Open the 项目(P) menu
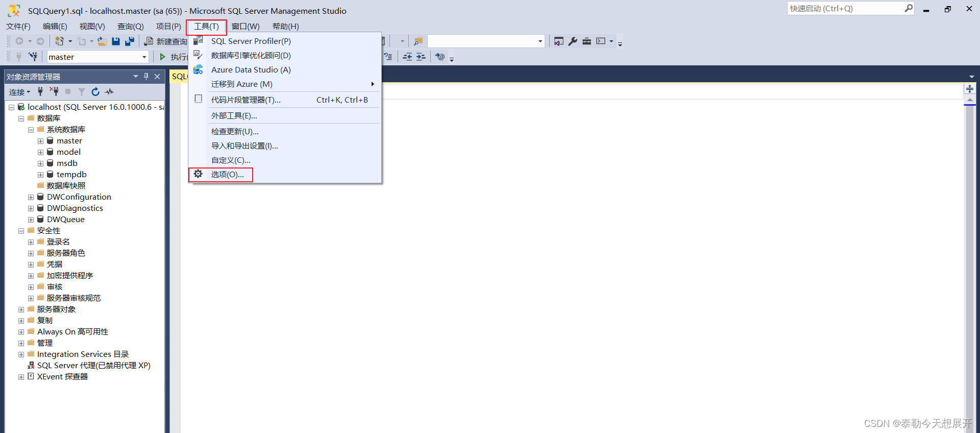 click(168, 26)
